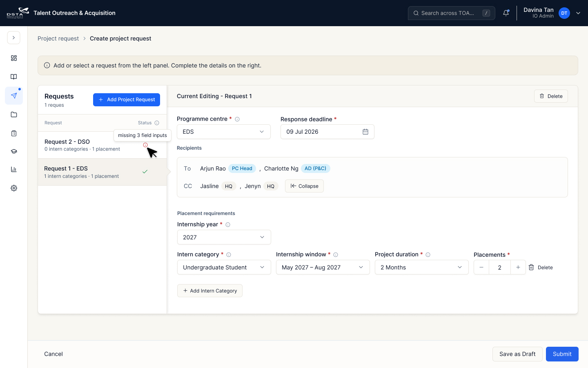Click the red warning icon on Request 2
Viewport: 588px width, 368px height.
click(x=145, y=145)
